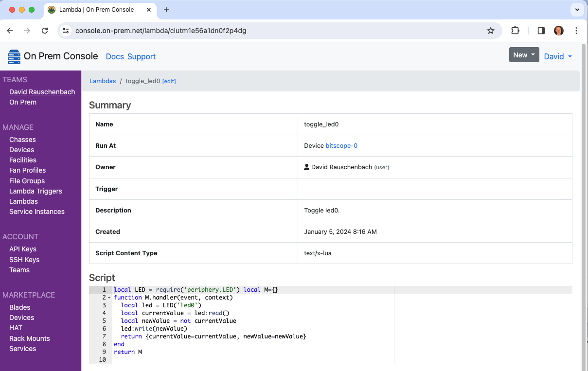The image size is (588, 371).
Task: Open Services in the Marketplace section
Action: (22, 349)
